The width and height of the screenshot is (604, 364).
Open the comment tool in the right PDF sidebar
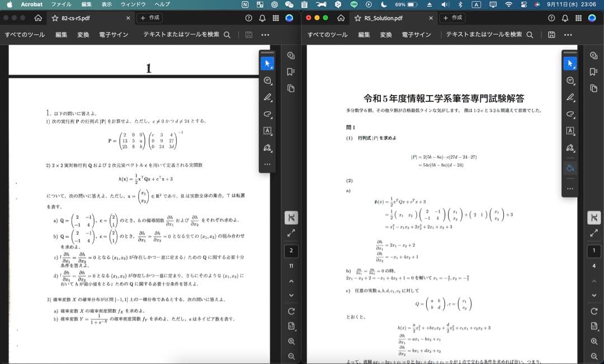(569, 81)
